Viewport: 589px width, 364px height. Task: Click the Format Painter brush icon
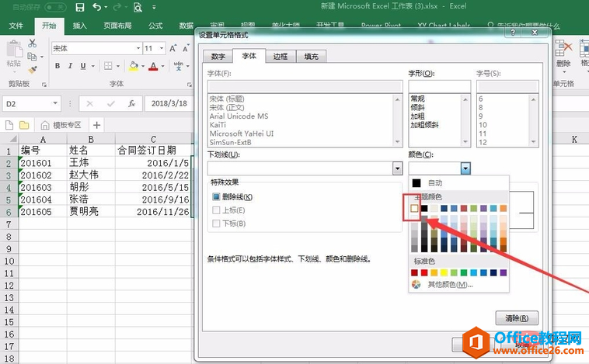tap(33, 70)
